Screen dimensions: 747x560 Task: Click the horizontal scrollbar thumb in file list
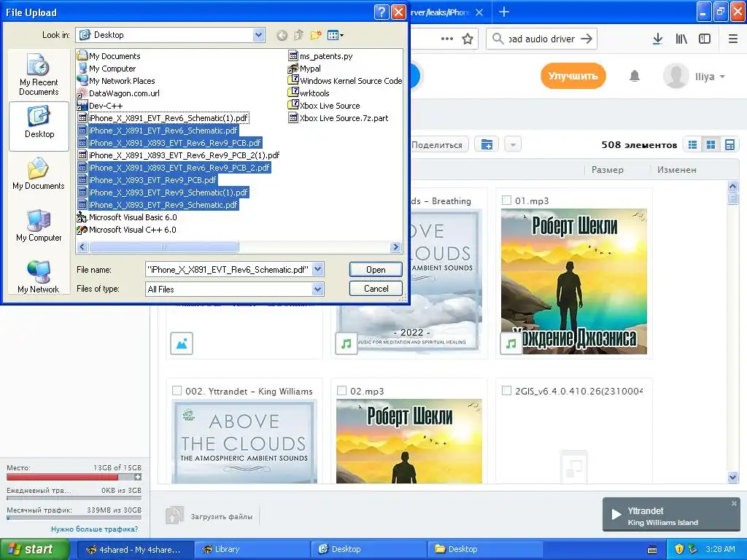tap(164, 246)
